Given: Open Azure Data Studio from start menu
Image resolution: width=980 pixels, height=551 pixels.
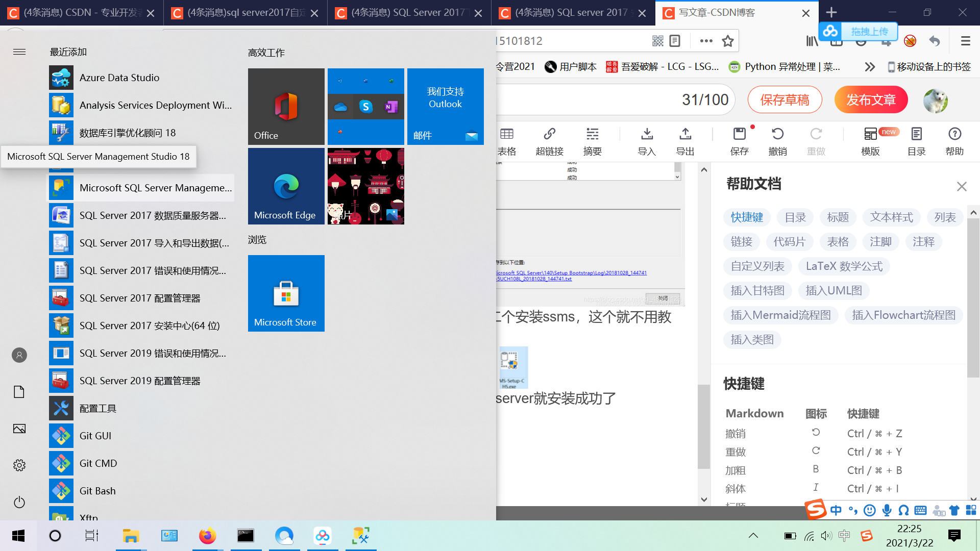Looking at the screenshot, I should pyautogui.click(x=141, y=78).
